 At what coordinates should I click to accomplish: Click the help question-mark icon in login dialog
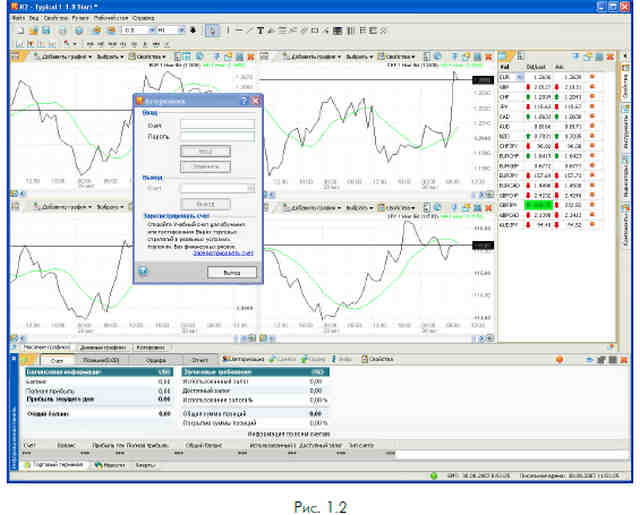pos(143,271)
